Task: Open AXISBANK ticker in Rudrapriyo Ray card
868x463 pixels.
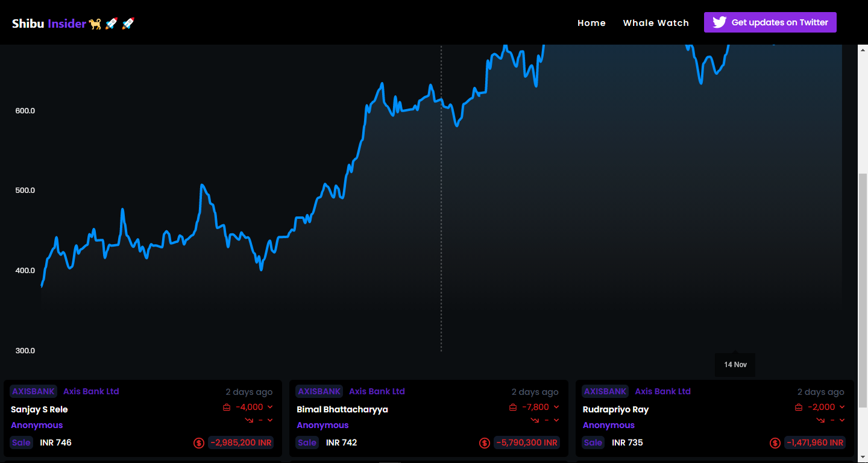Action: click(605, 391)
